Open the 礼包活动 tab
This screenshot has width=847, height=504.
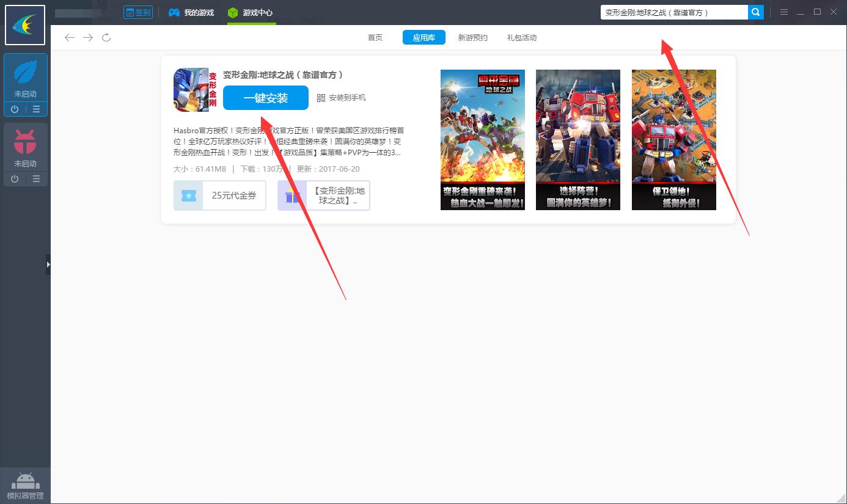tap(522, 37)
